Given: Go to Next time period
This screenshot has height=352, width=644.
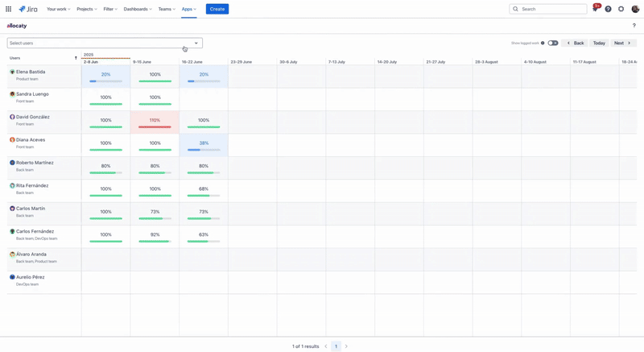Looking at the screenshot, I should coord(622,43).
